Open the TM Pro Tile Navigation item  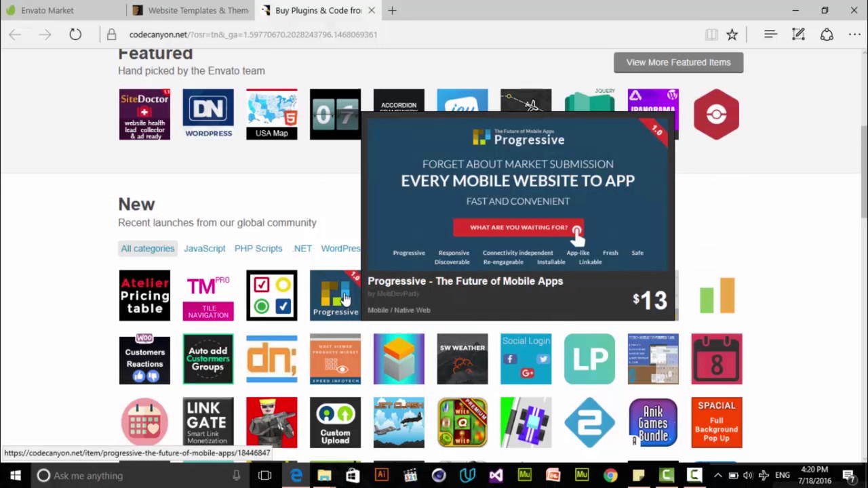point(208,296)
